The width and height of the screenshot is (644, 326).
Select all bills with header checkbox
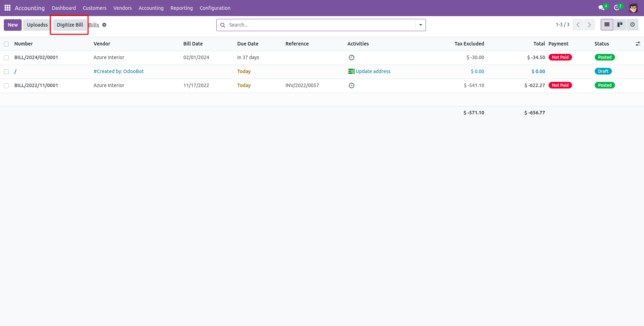point(6,44)
